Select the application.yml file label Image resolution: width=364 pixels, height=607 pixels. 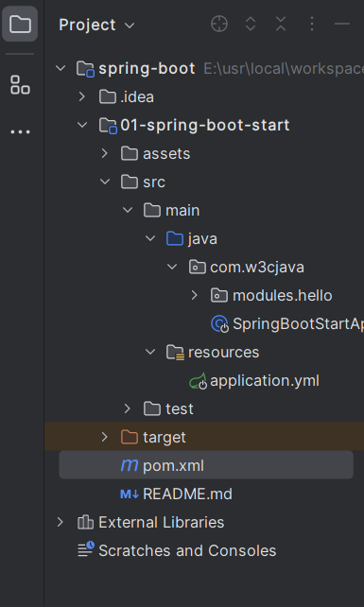(x=265, y=381)
